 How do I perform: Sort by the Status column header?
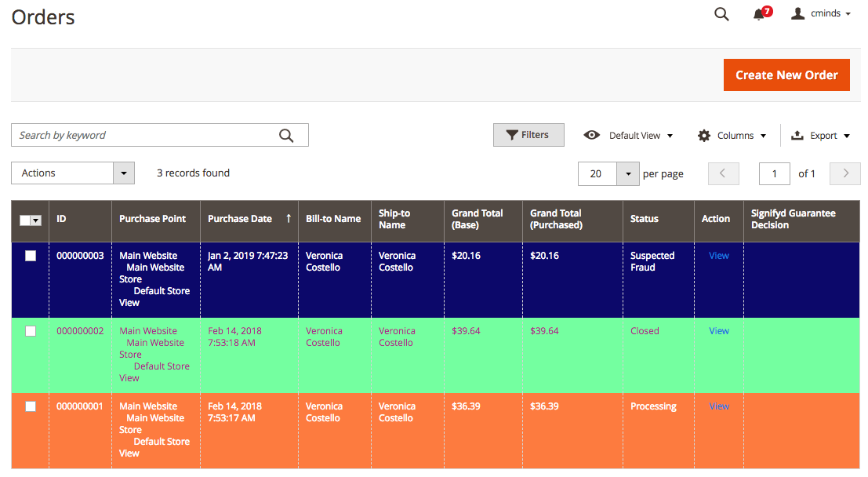tap(645, 219)
